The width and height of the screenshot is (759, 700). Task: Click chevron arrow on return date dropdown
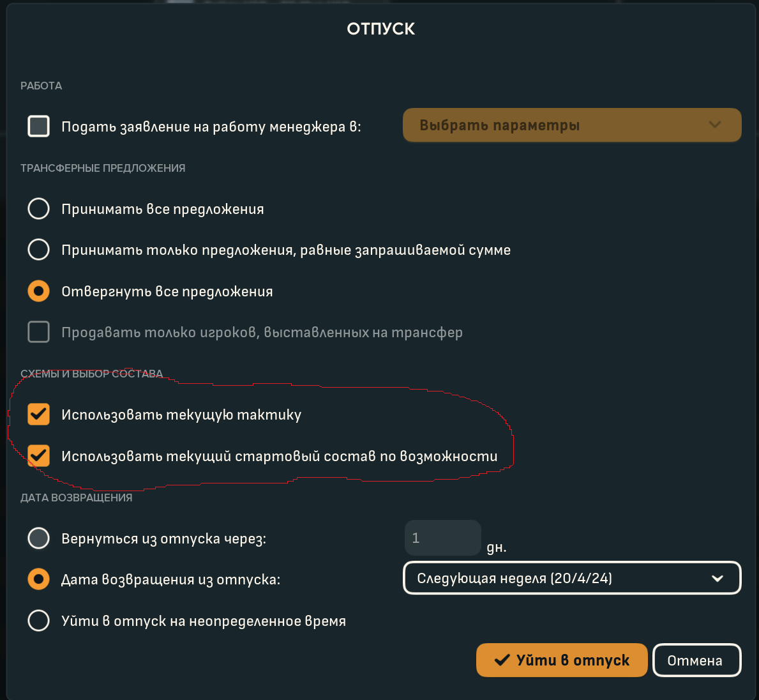[x=718, y=579]
